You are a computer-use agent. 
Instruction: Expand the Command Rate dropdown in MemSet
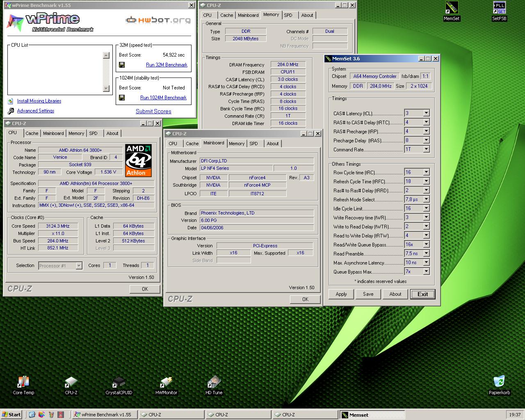(426, 149)
